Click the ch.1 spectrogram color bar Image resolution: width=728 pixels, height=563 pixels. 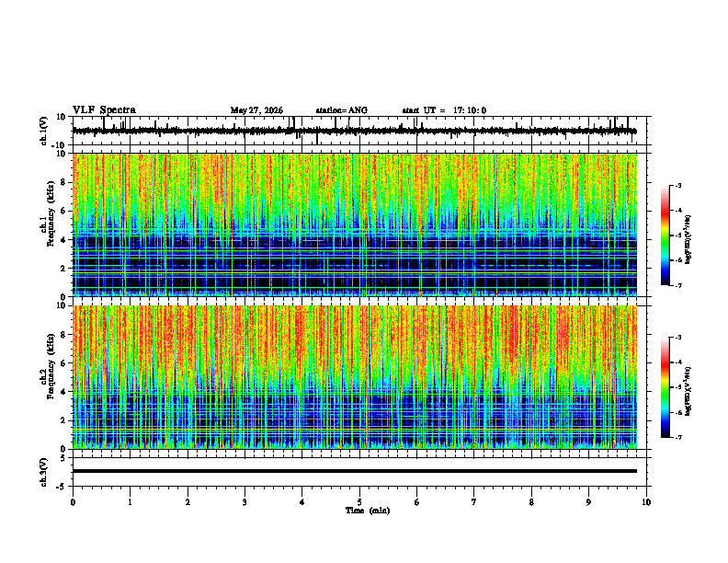[665, 236]
